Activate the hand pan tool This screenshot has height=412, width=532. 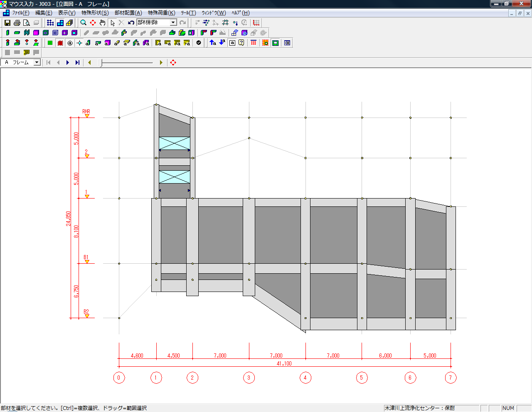pos(103,23)
